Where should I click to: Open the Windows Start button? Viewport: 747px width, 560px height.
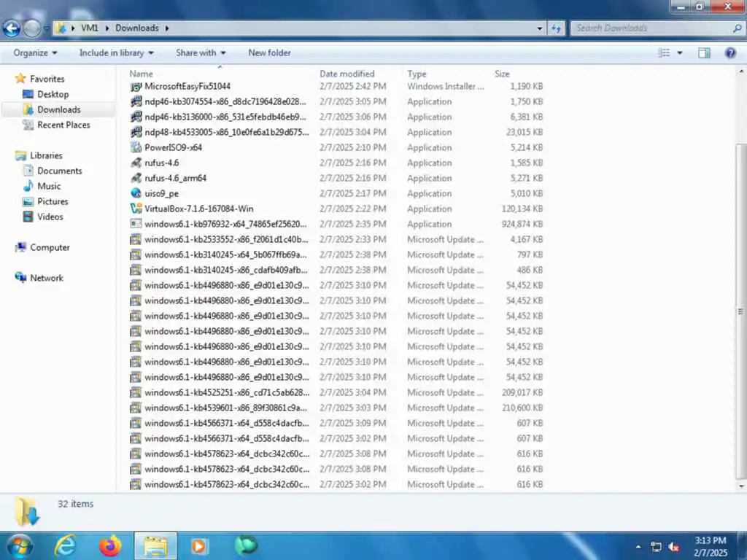(x=19, y=546)
